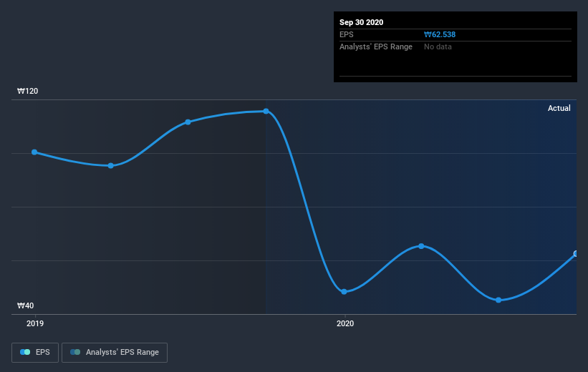
Task: Click the EPS legend color icon
Action: coord(25,352)
